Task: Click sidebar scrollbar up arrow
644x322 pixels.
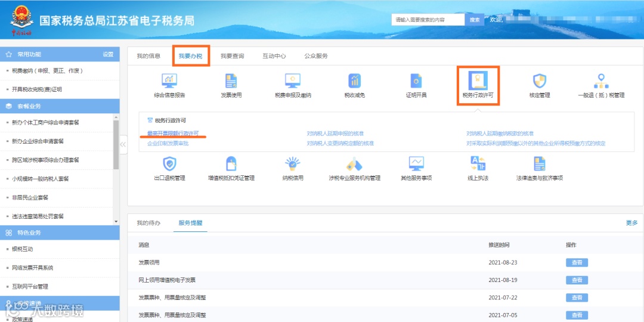Action: click(x=116, y=117)
